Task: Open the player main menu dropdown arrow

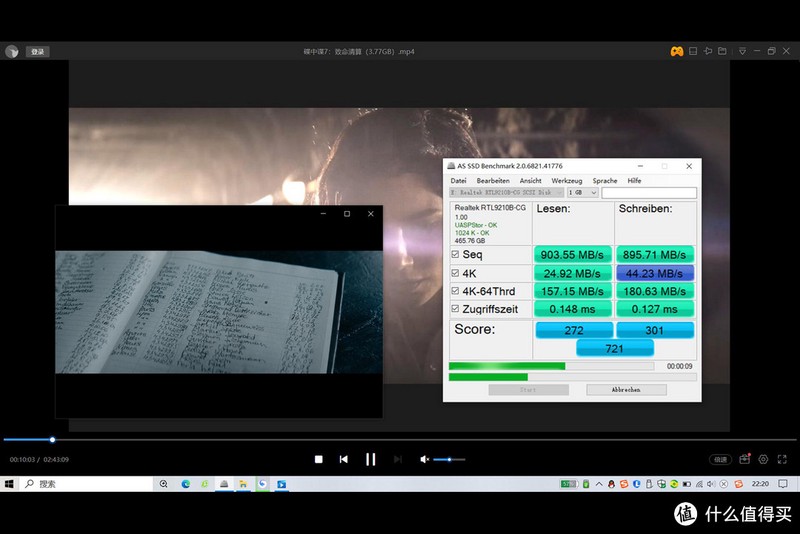Action: 742,52
